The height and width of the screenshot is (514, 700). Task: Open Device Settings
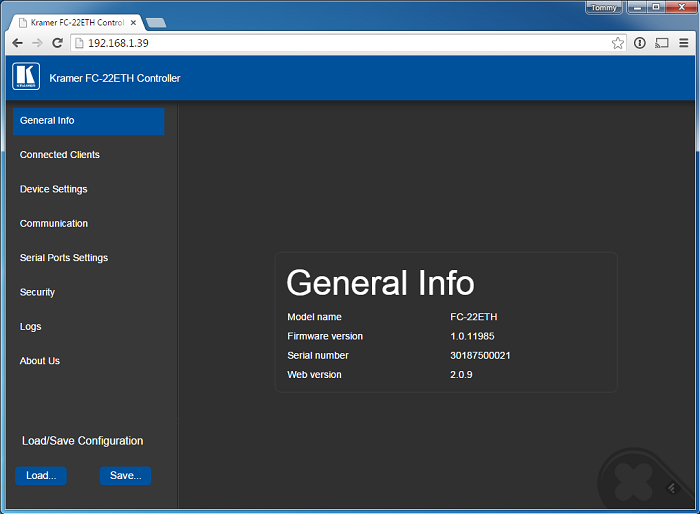point(54,189)
